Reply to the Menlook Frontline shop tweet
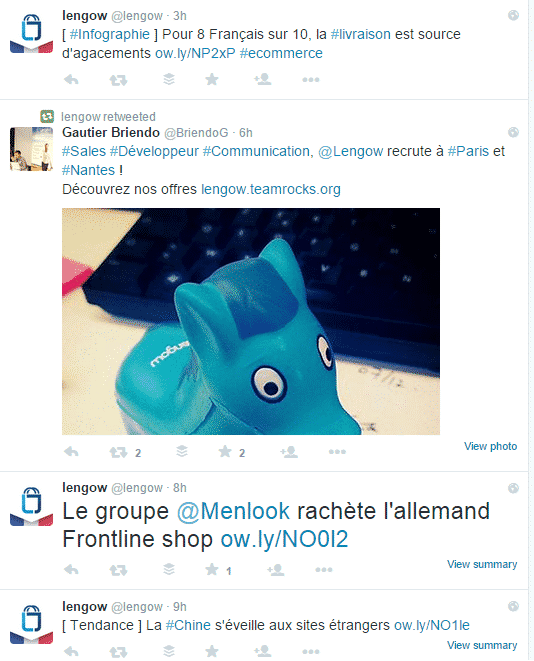 pyautogui.click(x=71, y=570)
